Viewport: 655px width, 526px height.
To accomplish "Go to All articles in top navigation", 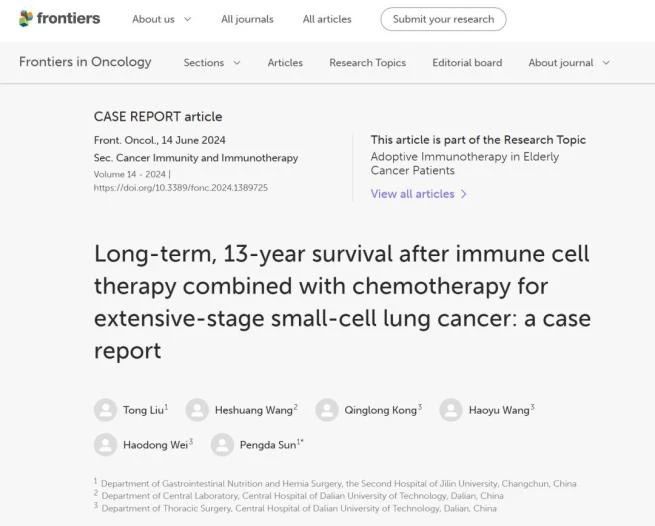I will pos(327,19).
